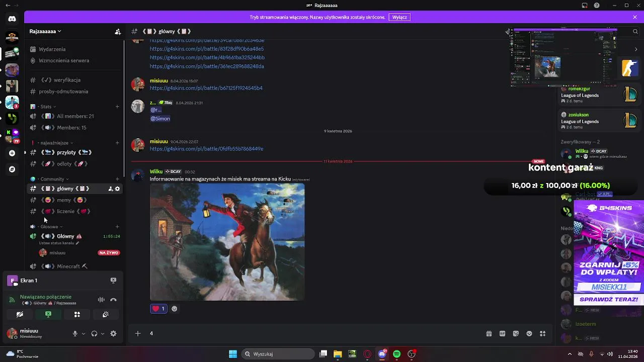Toggle noise suppression waveform icon
The width and height of the screenshot is (644, 362).
click(101, 300)
